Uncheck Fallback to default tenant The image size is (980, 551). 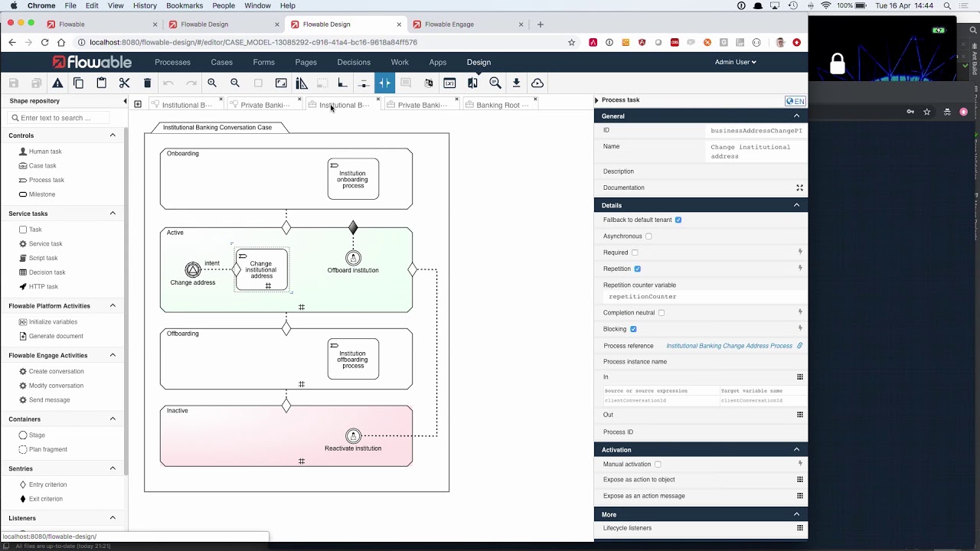[678, 220]
